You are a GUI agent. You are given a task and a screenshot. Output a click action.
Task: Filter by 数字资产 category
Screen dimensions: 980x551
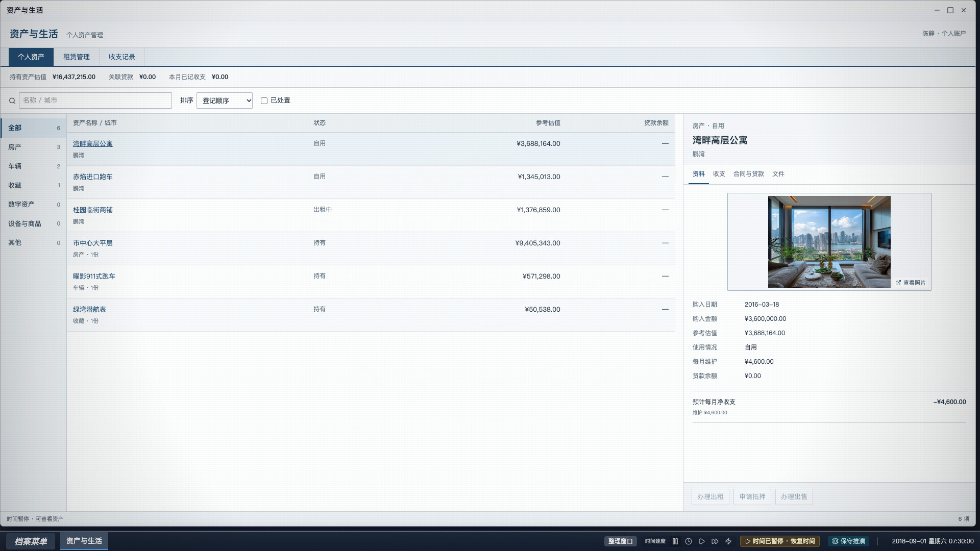(34, 205)
